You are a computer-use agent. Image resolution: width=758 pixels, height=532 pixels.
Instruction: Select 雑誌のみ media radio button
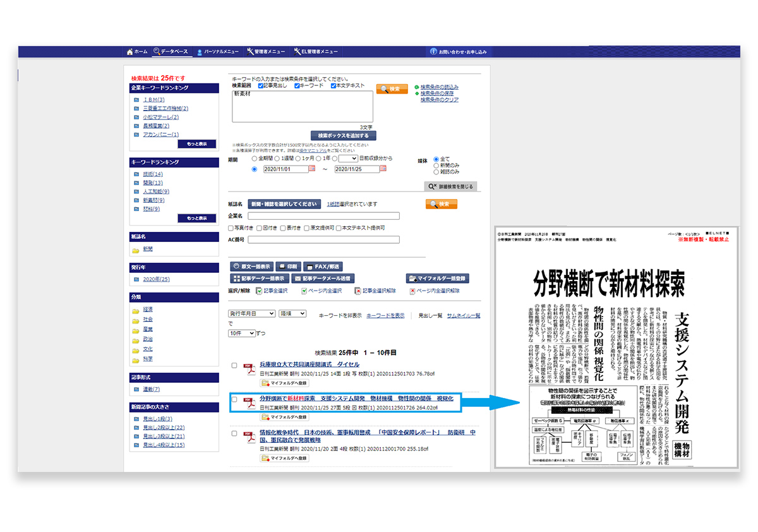tap(436, 172)
